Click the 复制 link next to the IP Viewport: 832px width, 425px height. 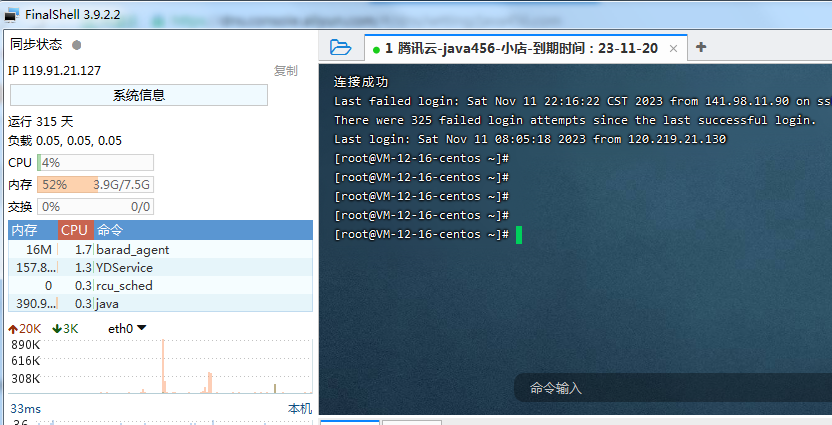[285, 71]
